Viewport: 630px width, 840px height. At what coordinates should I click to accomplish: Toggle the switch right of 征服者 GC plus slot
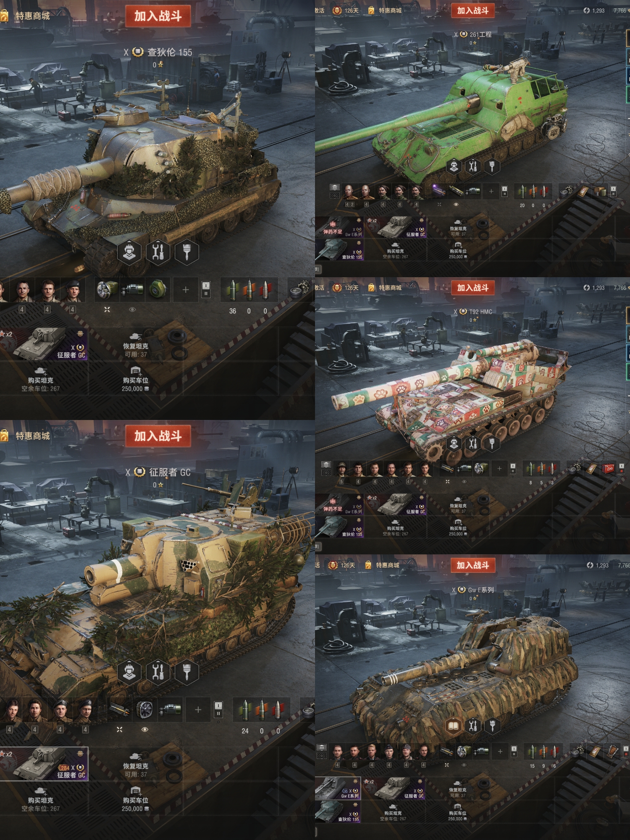(218, 709)
